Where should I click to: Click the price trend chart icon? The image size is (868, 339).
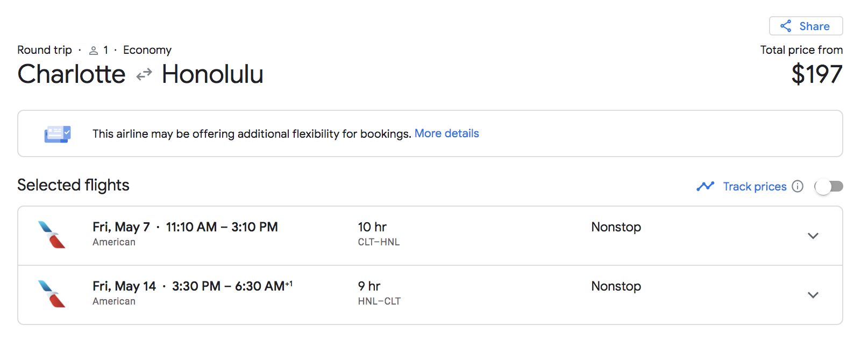[x=705, y=186]
